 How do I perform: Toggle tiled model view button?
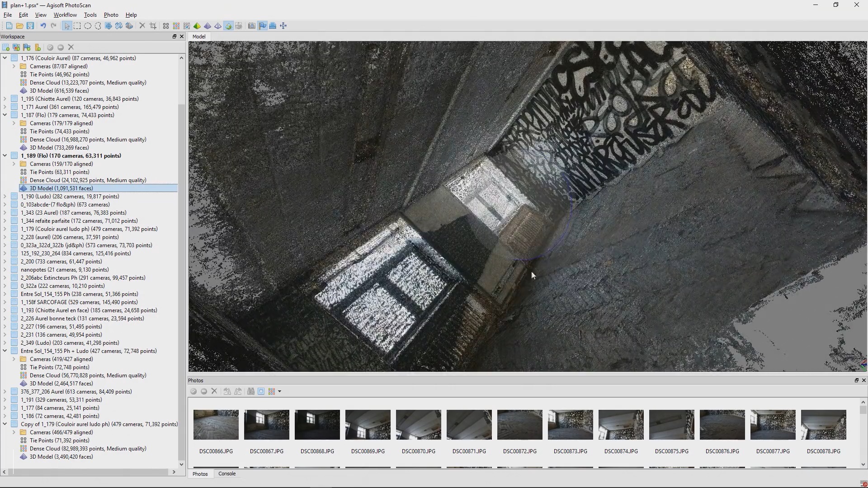[239, 26]
